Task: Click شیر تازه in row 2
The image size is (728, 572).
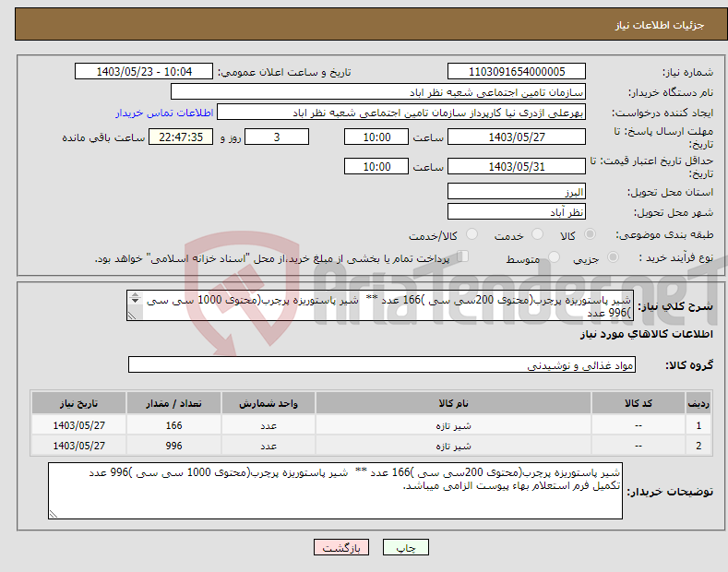Action: click(x=453, y=446)
